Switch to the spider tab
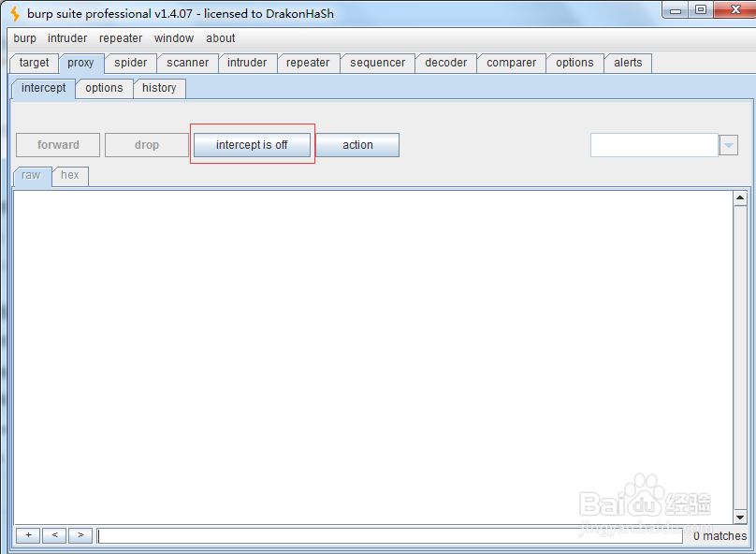Image resolution: width=756 pixels, height=554 pixels. click(x=131, y=63)
